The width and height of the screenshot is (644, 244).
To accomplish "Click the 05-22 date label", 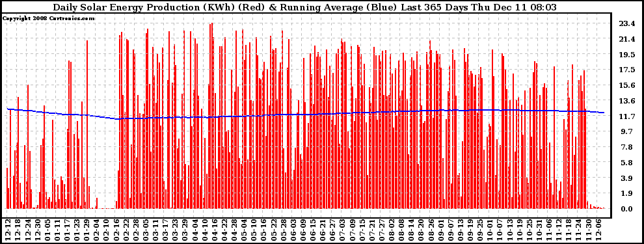I will pyautogui.click(x=273, y=230).
